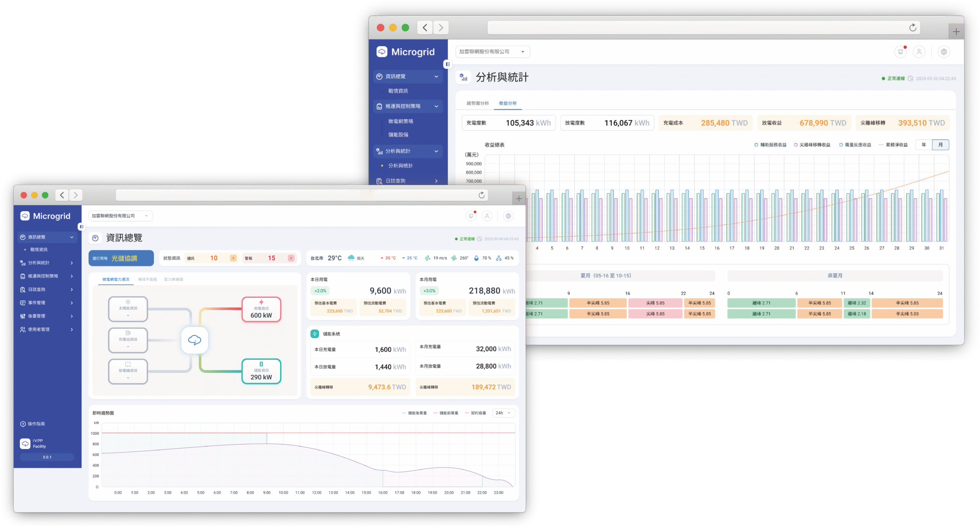Click the language globe icon in back window
Viewport: 980px width, 526px height.
coord(944,52)
